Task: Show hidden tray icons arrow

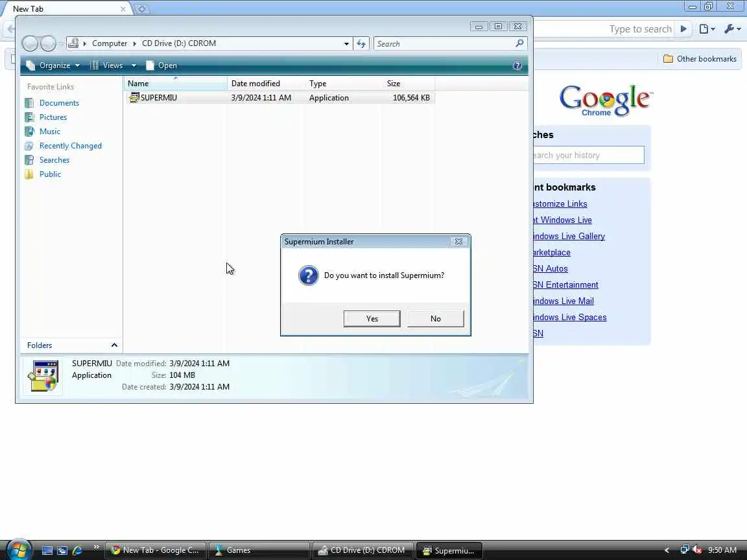Action: click(x=667, y=550)
